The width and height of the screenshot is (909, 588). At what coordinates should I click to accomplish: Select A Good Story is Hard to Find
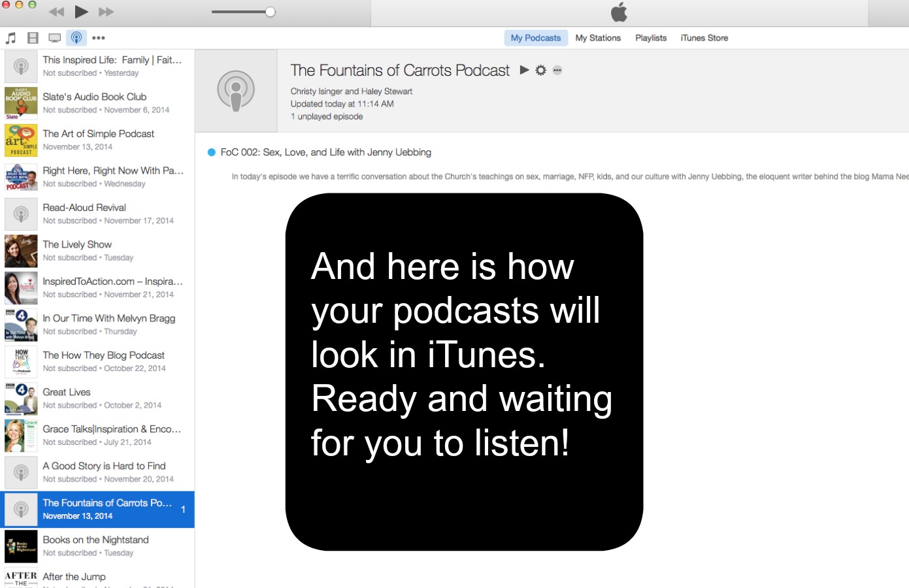coord(97,472)
